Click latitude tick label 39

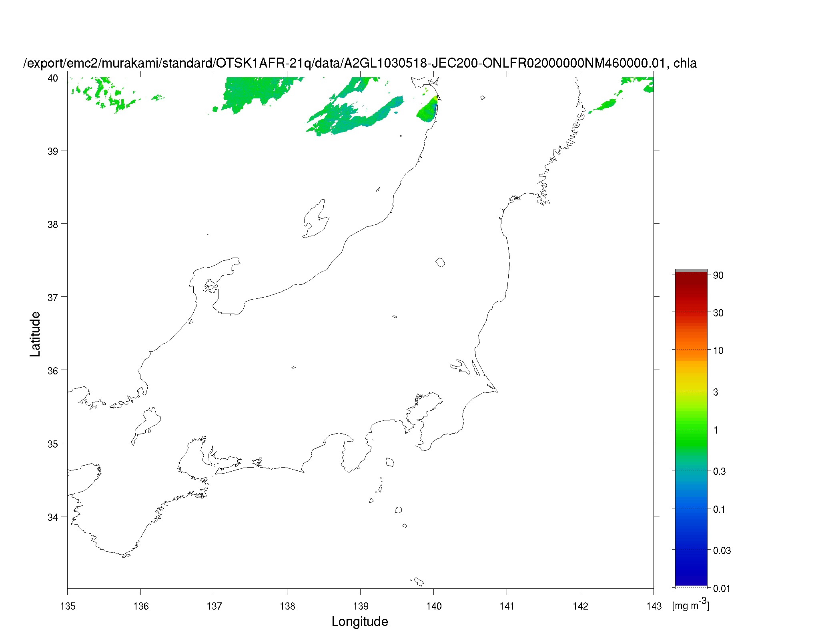[53, 151]
